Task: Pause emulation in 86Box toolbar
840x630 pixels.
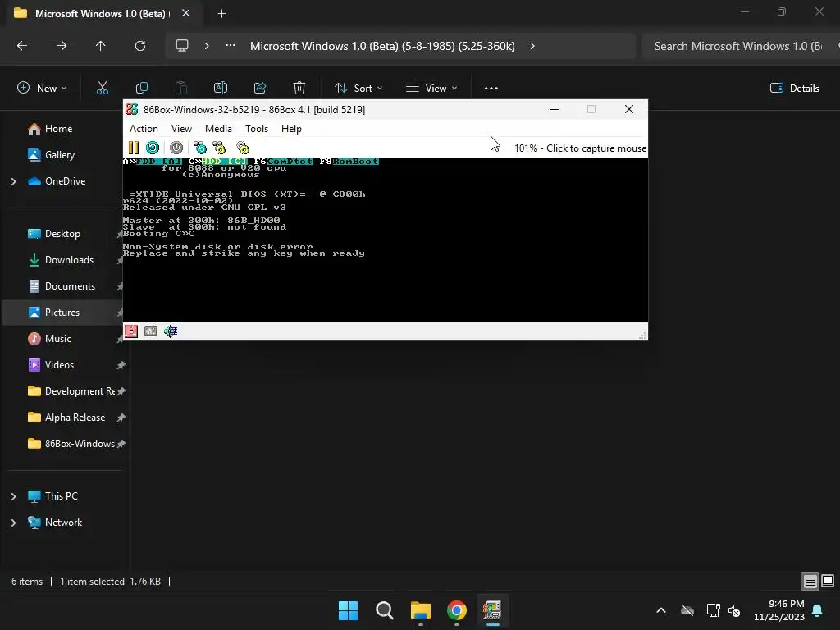Action: click(134, 148)
